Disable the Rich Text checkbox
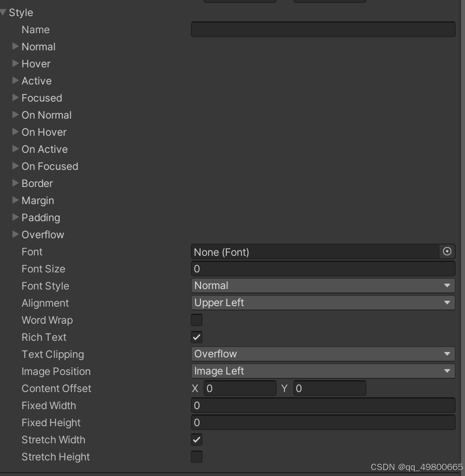Screen dimensions: 465x476 click(196, 337)
